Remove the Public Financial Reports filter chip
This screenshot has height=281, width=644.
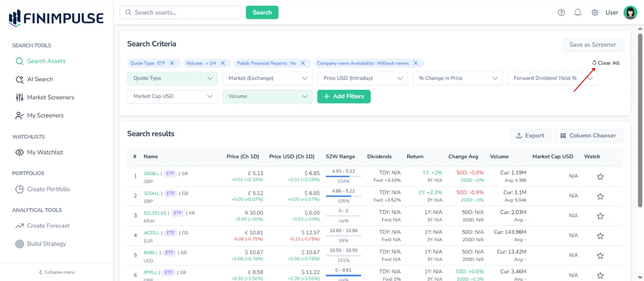[x=303, y=63]
